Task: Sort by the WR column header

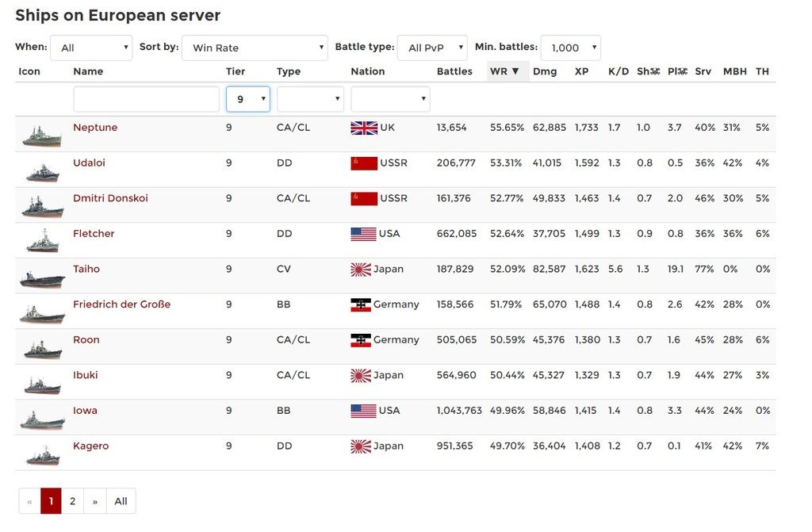Action: click(504, 71)
